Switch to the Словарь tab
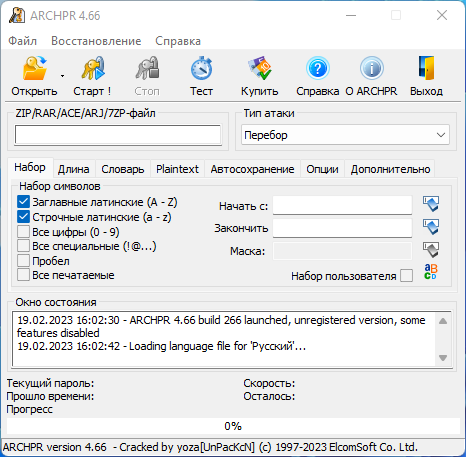466x457 pixels. coord(123,169)
